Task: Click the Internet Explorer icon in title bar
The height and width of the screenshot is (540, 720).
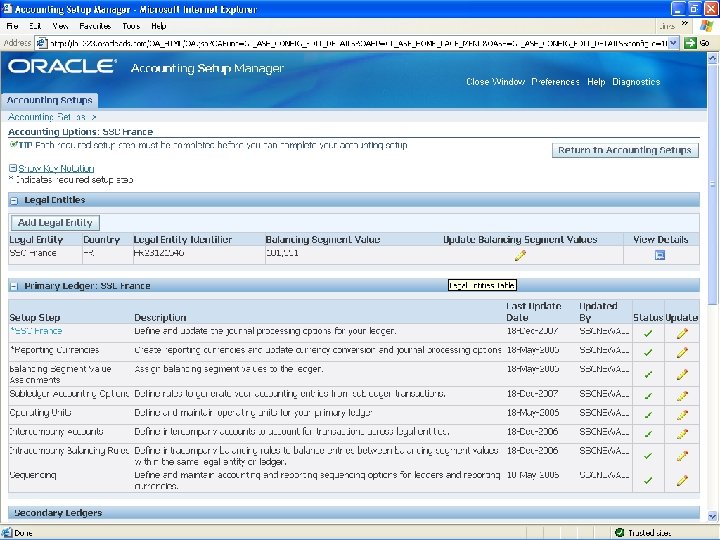Action: point(6,9)
